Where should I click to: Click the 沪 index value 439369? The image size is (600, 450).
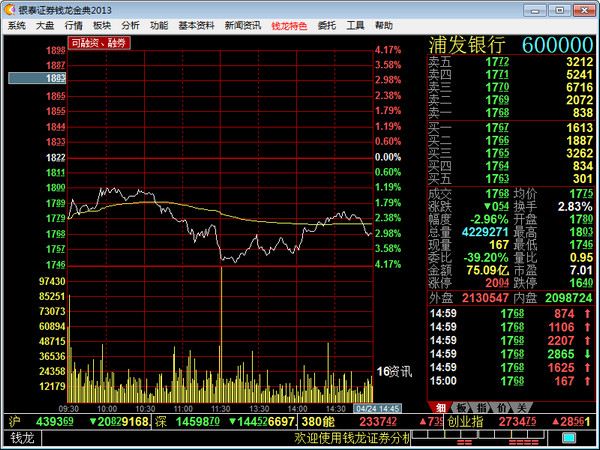pos(55,422)
